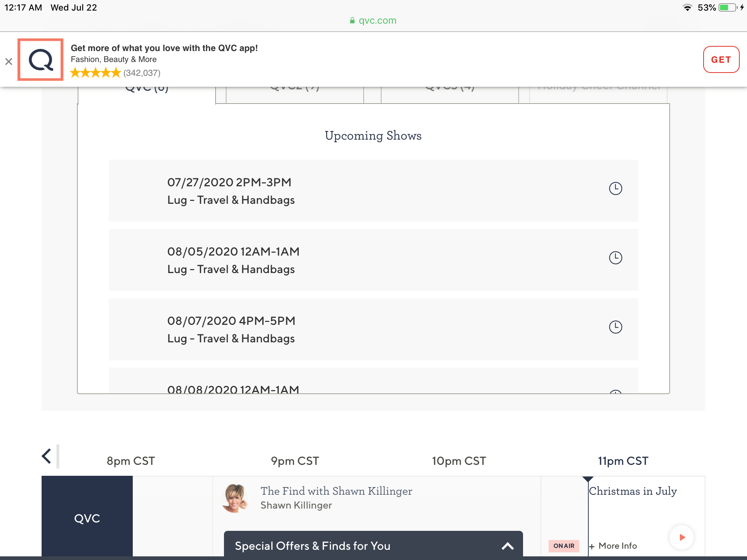This screenshot has width=747, height=560.
Task: Go back in the program guide timeline
Action: coord(47,456)
